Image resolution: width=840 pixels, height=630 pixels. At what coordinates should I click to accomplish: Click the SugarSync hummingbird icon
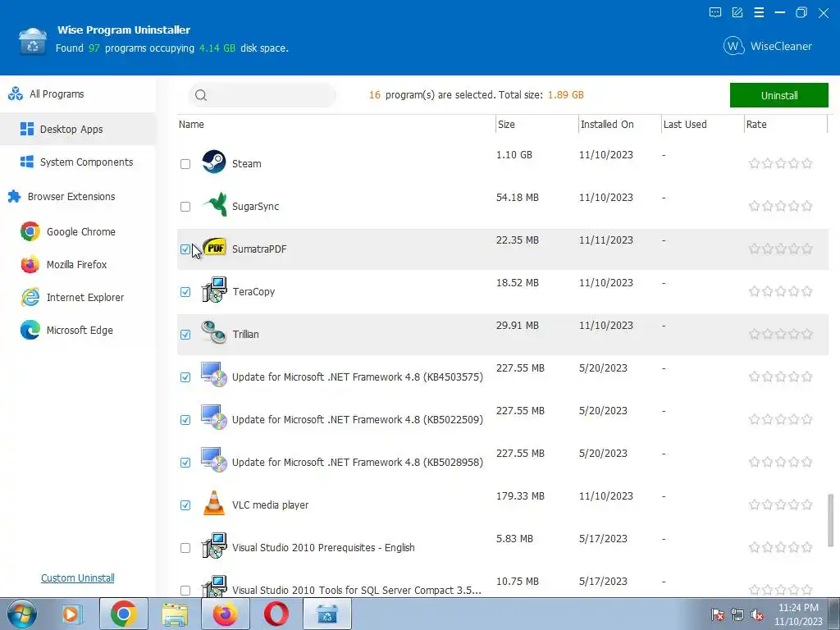click(x=215, y=204)
